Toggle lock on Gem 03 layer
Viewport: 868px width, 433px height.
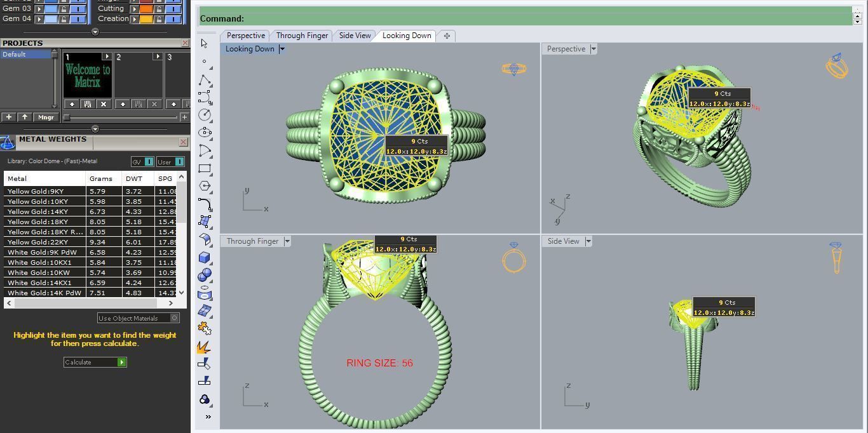click(x=64, y=9)
